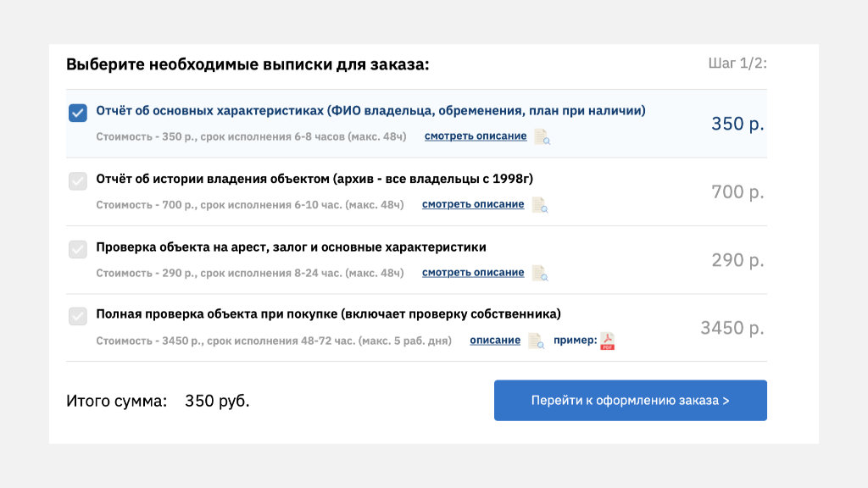Select the 'Отчёт об основных характеристиках' title

[x=370, y=111]
